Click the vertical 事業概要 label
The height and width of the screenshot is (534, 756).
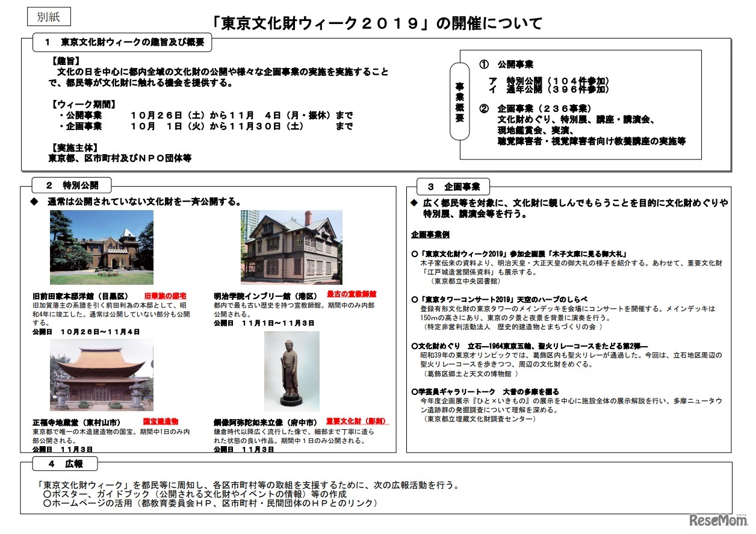tap(459, 100)
